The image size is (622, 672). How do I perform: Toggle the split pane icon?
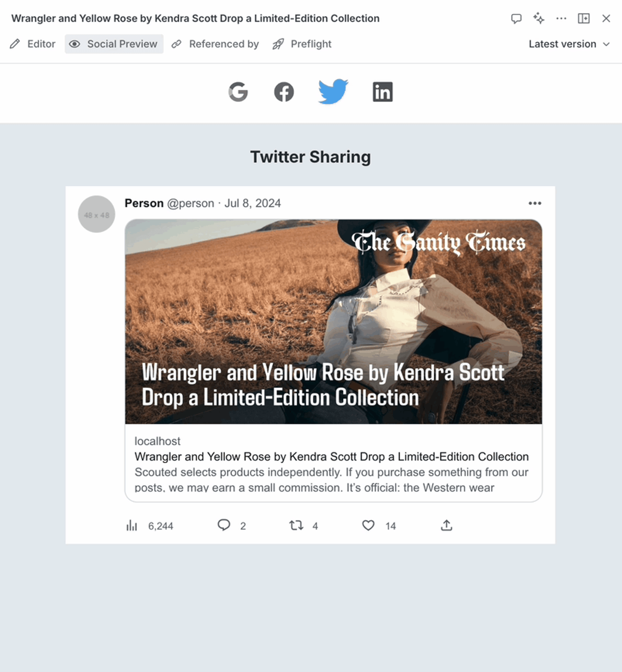584,18
